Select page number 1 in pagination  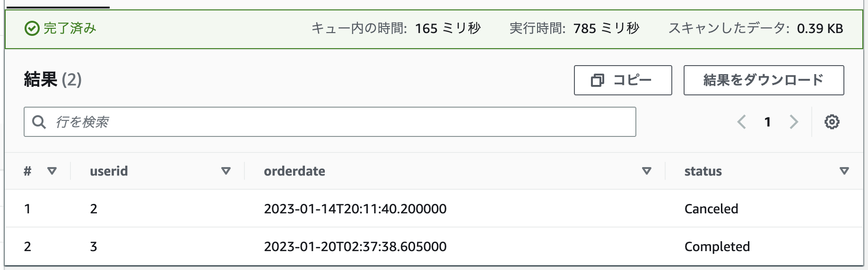768,122
